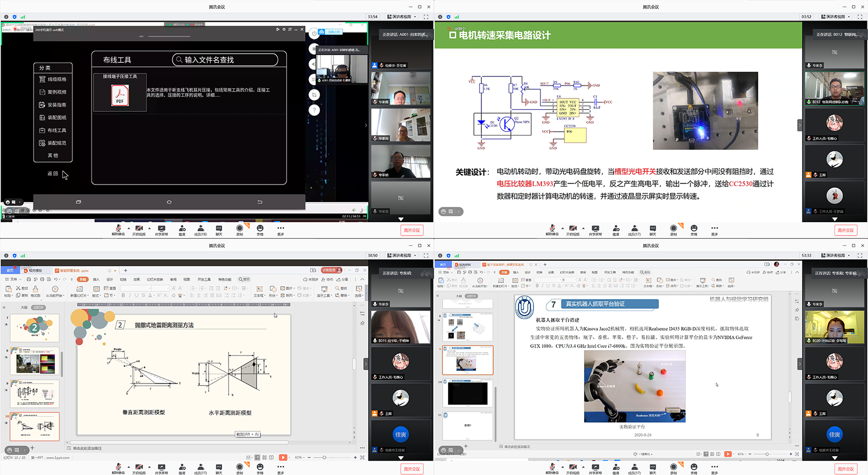Click fullscreen icon beside the 03:52 timer
The width and height of the screenshot is (868, 475).
tap(859, 17)
